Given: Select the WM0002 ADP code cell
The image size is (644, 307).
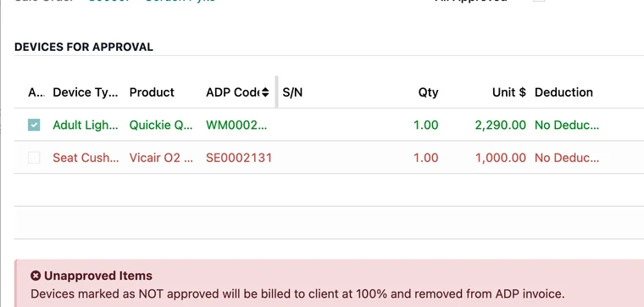Looking at the screenshot, I should pyautogui.click(x=236, y=125).
